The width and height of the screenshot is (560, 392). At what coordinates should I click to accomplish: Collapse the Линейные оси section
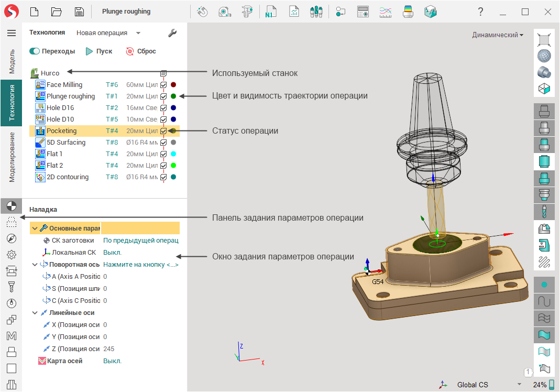click(x=35, y=313)
